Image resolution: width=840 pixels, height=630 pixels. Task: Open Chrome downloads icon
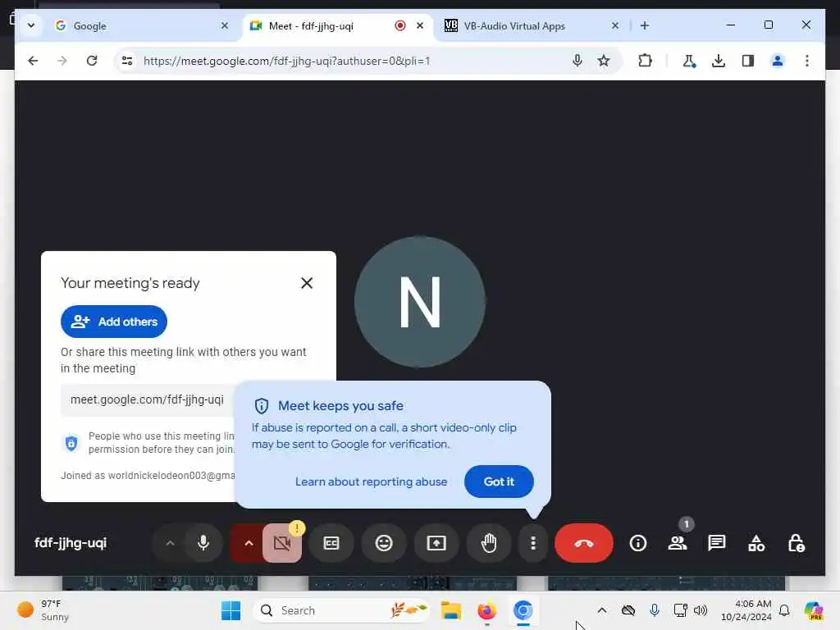[719, 61]
